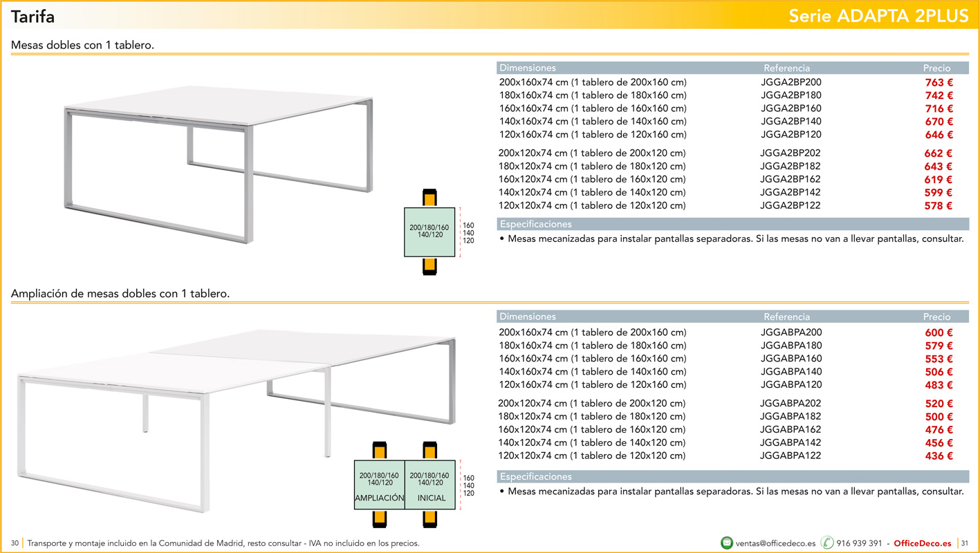Viewport: 980px width, 553px height.
Task: Click the AMPLIACIÓN box in lower diagram
Action: point(379,484)
